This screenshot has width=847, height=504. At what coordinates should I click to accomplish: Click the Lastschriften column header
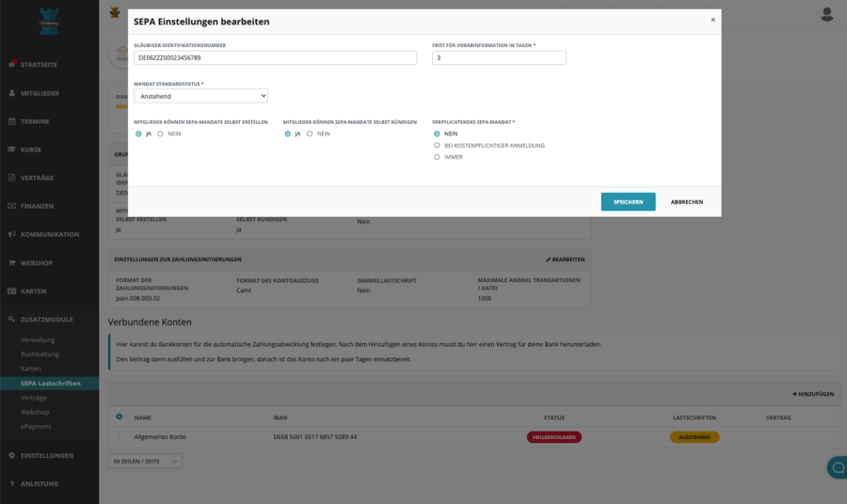[695, 417]
